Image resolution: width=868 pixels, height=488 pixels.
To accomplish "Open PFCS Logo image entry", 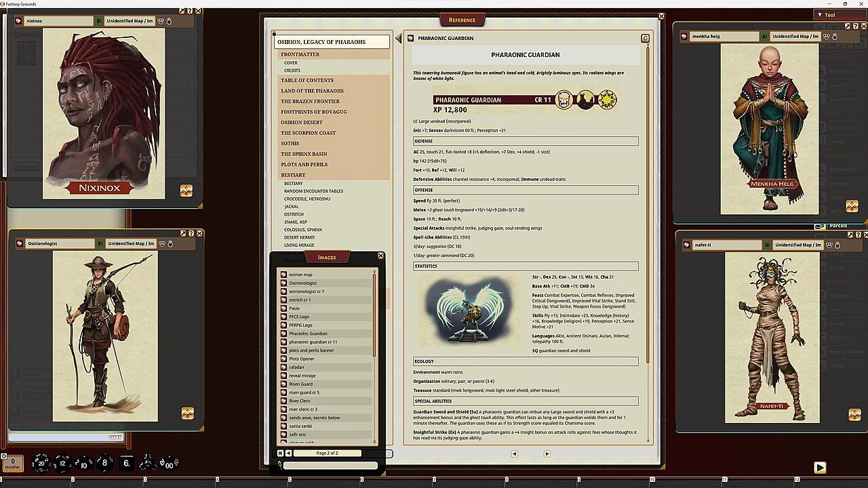I will 325,317.
